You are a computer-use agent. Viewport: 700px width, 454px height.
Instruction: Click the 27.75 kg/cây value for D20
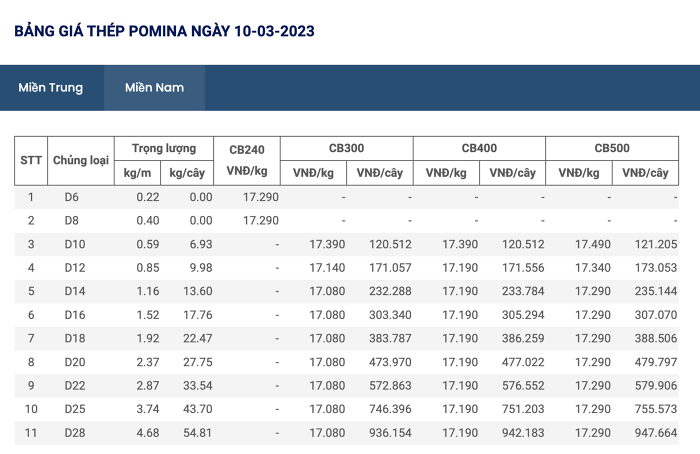(198, 362)
